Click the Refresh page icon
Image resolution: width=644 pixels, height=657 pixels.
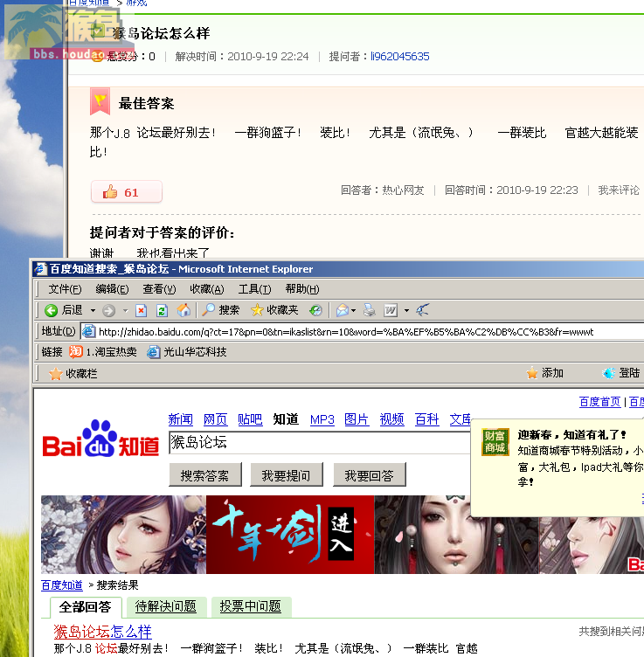pyautogui.click(x=162, y=310)
